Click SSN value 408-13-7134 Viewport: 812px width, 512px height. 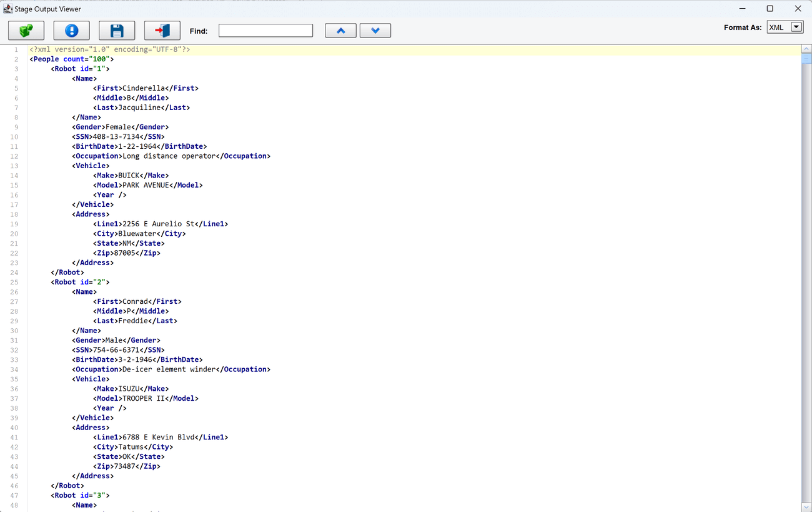[x=116, y=136]
